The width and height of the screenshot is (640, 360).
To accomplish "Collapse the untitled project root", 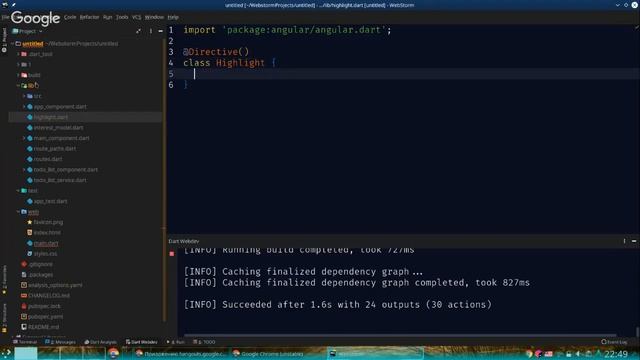I will tap(13, 44).
